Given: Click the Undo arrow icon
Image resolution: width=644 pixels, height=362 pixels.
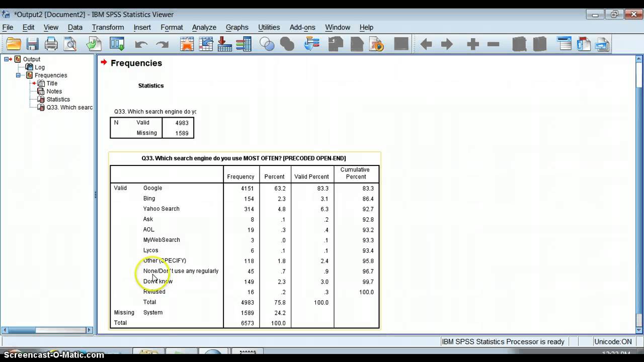Looking at the screenshot, I should click(x=141, y=45).
